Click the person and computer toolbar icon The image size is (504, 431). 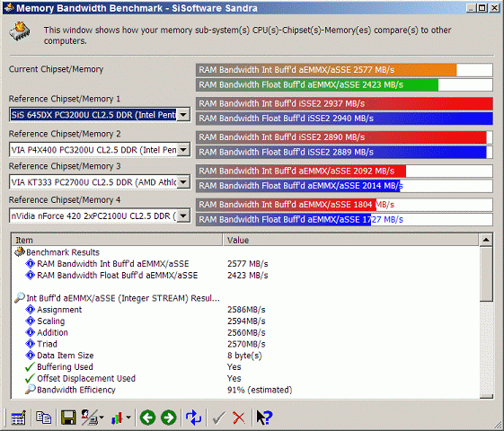(89, 418)
